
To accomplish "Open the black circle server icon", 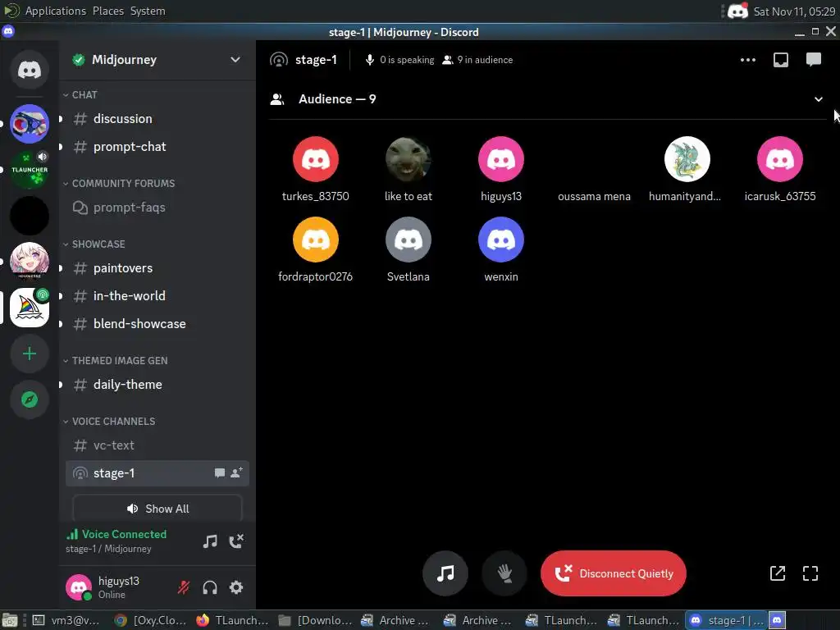I will click(x=29, y=216).
